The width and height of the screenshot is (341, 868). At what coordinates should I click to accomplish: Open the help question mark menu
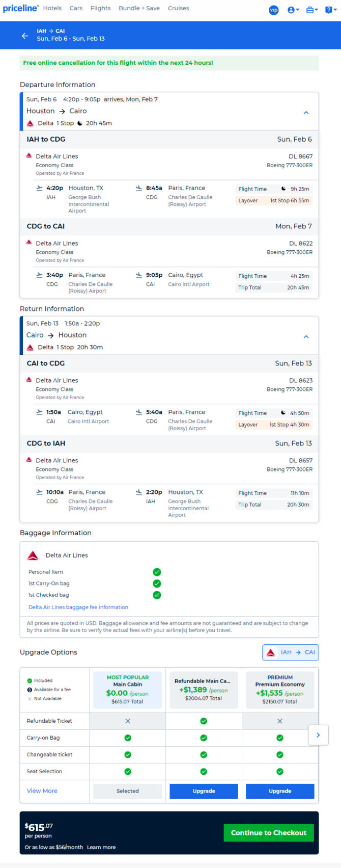331,10
